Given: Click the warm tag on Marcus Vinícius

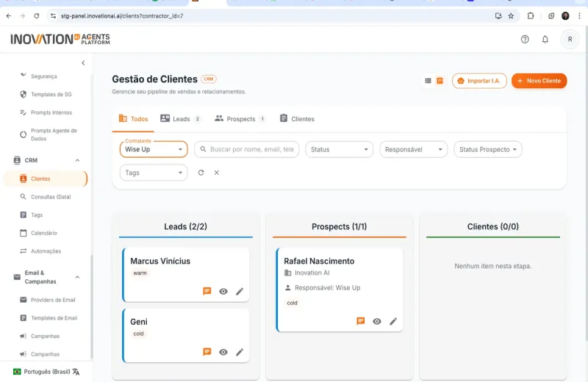Looking at the screenshot, I should click(140, 273).
